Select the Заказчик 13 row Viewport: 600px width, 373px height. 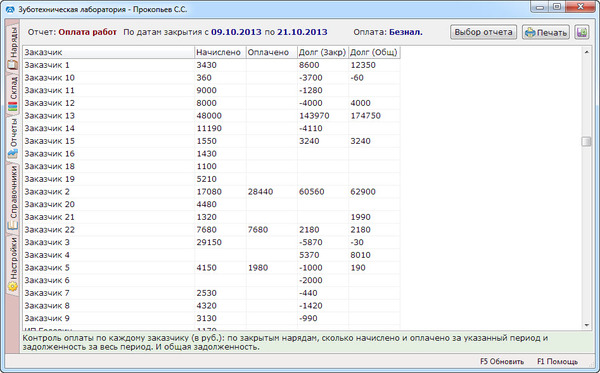tap(212, 116)
